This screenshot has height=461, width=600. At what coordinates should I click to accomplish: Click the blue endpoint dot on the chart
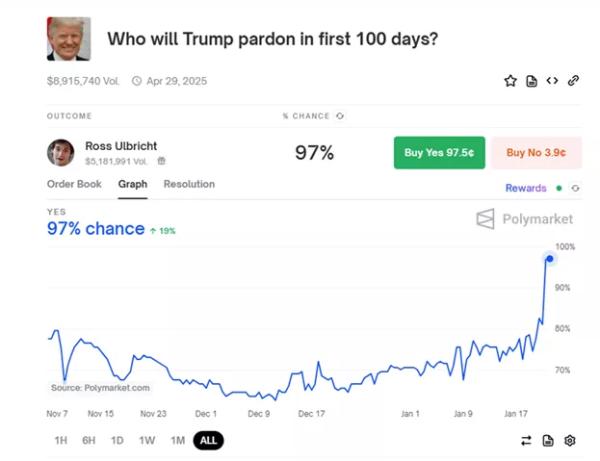pos(550,259)
